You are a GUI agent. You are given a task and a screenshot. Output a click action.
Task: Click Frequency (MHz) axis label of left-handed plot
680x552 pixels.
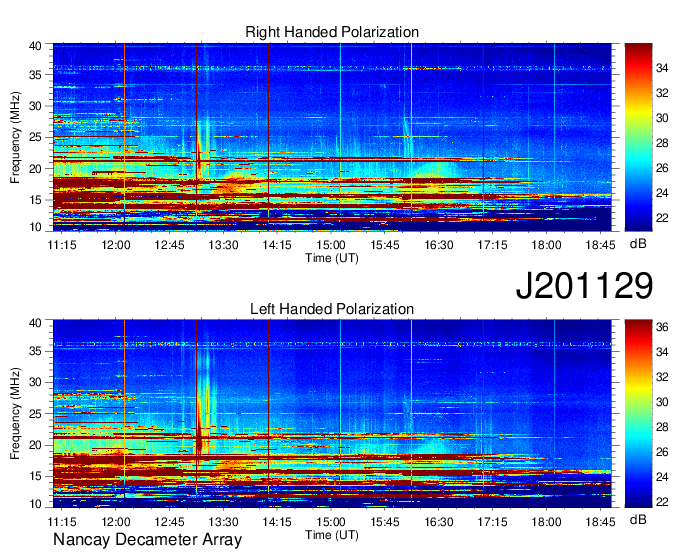15,414
